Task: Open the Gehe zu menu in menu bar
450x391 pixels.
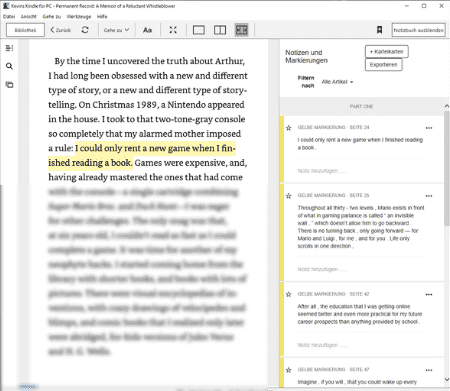Action: tap(52, 16)
